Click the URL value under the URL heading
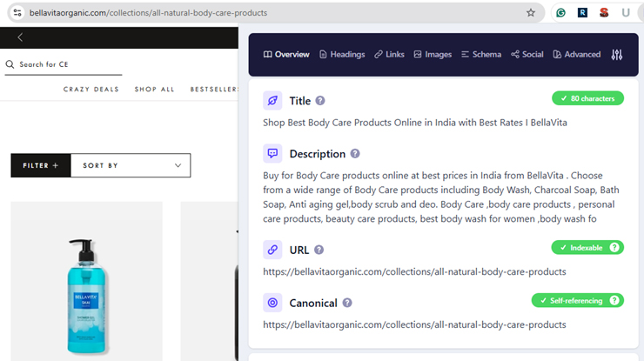Screen dimensions: 644x361 414,271
